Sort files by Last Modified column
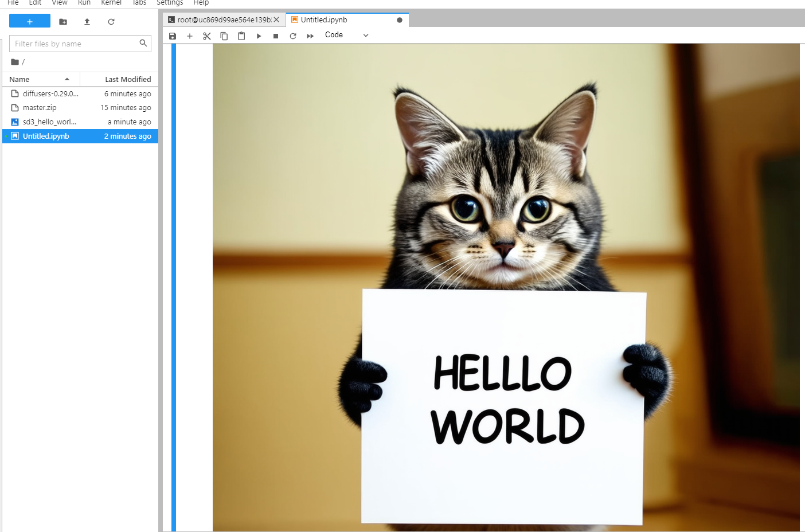This screenshot has width=805, height=532. coord(127,79)
